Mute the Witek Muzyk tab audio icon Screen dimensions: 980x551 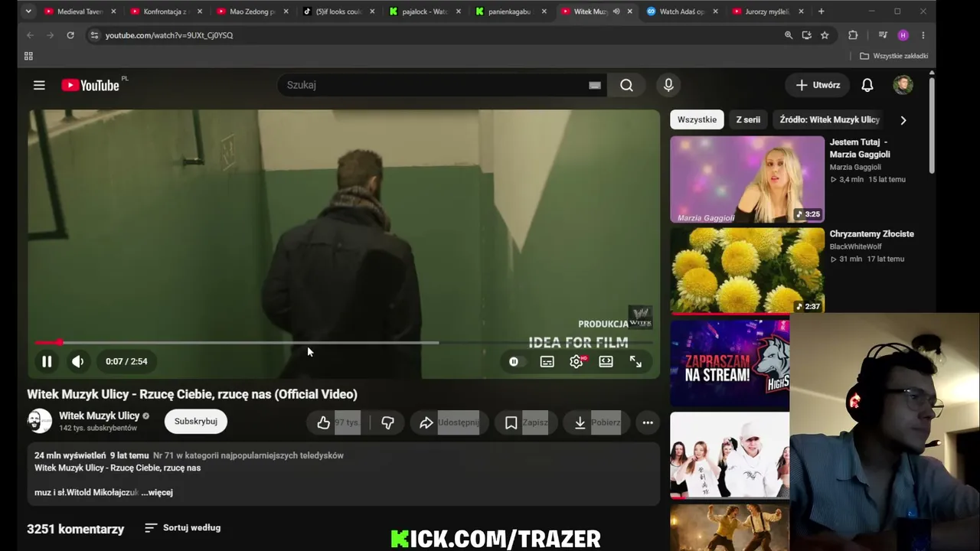pyautogui.click(x=616, y=11)
